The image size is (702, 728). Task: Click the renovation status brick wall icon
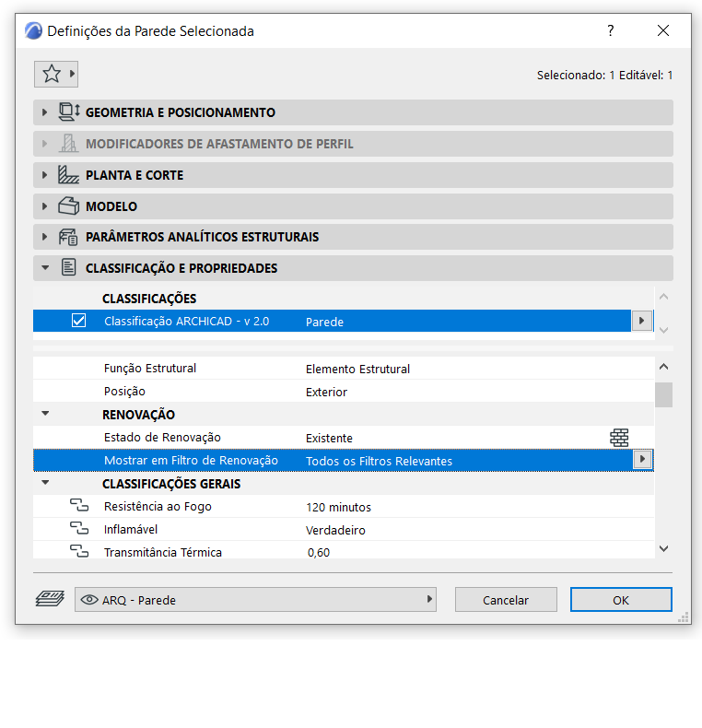tap(619, 438)
